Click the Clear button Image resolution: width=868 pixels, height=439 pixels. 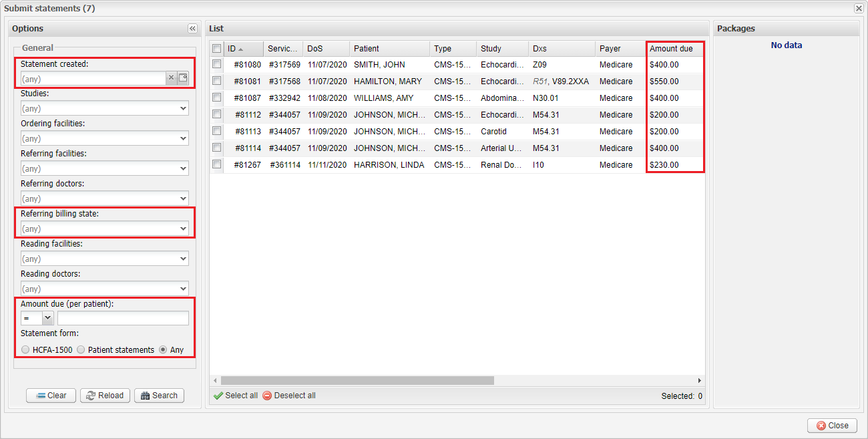coord(51,395)
